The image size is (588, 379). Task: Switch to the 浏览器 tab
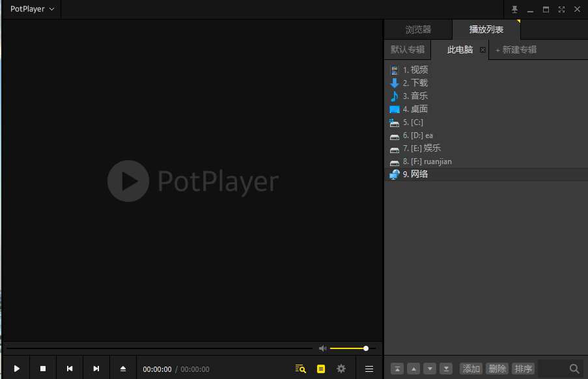pos(418,29)
